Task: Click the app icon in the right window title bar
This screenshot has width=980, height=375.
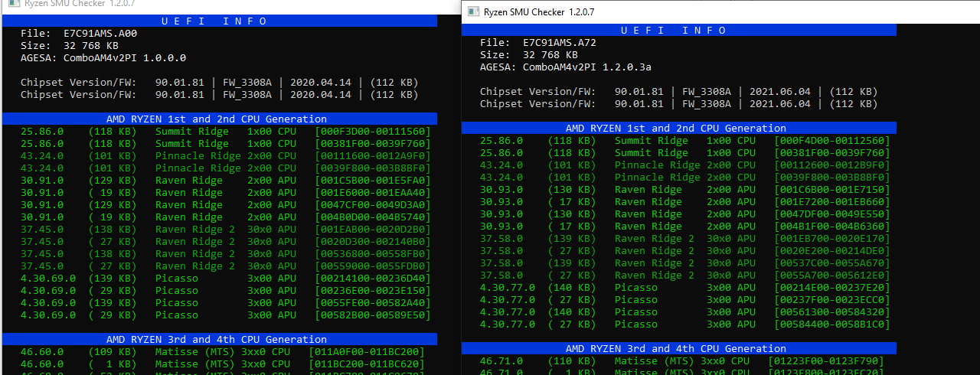Action: click(473, 11)
